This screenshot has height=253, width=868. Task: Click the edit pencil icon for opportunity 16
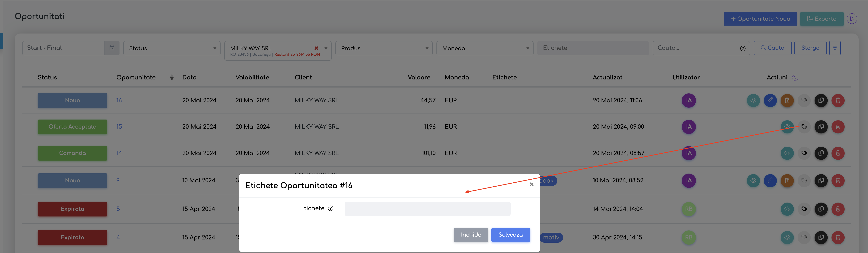pos(770,100)
